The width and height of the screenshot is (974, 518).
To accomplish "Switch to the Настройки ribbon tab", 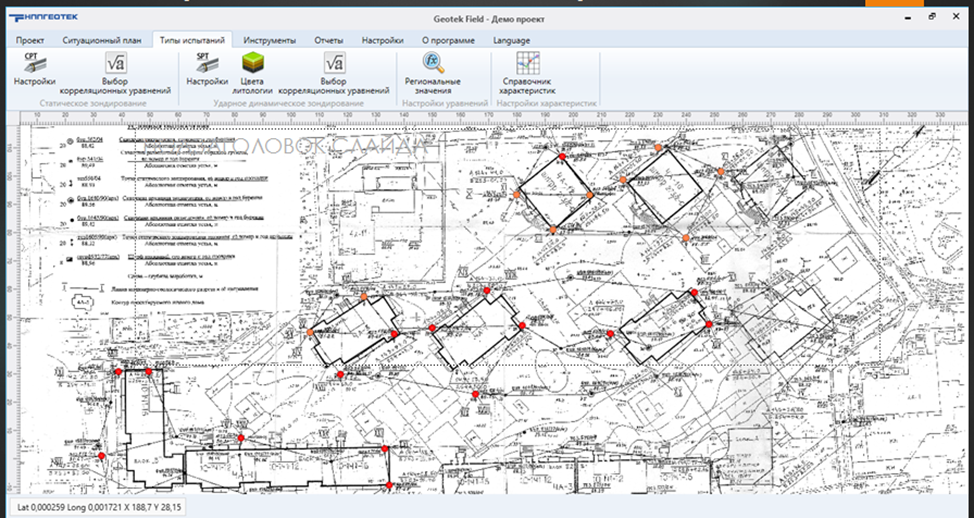I will 382,41.
